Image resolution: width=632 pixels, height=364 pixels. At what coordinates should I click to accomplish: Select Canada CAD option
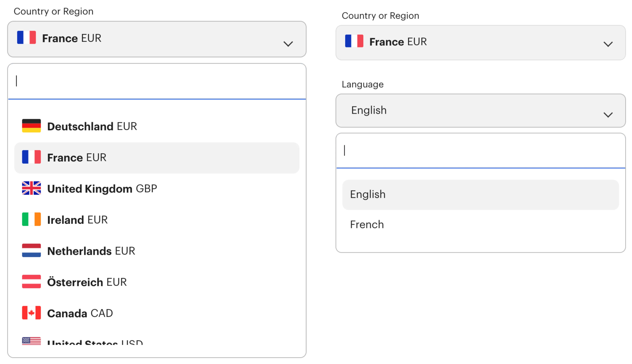coord(80,313)
